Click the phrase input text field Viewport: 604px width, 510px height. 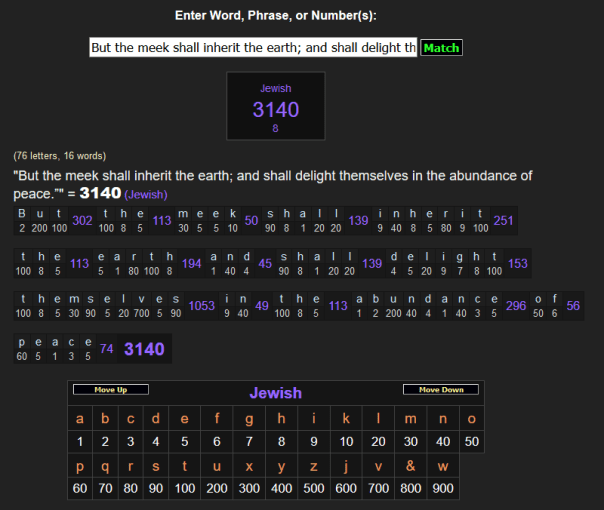coord(253,48)
